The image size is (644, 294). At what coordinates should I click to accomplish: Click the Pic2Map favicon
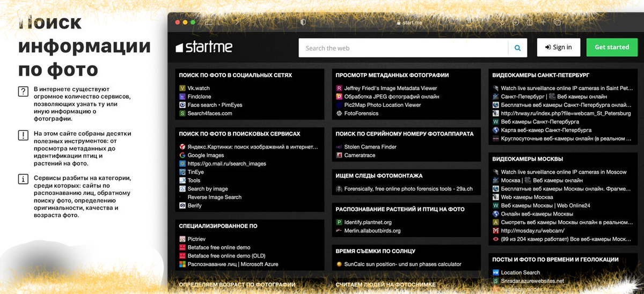point(339,105)
